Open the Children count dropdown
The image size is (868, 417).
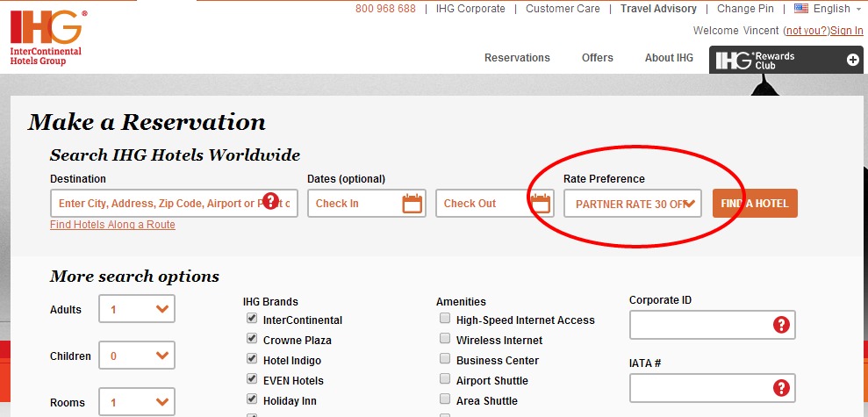(x=137, y=355)
